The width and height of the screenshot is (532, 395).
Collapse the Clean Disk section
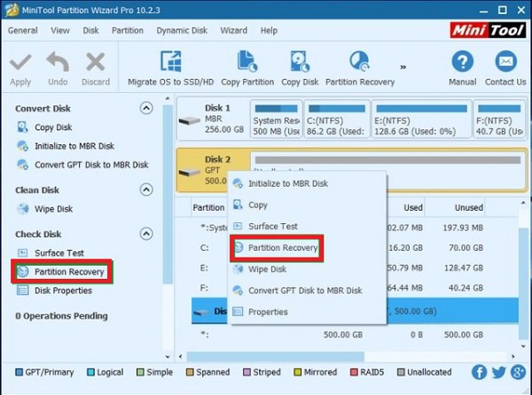tap(146, 190)
